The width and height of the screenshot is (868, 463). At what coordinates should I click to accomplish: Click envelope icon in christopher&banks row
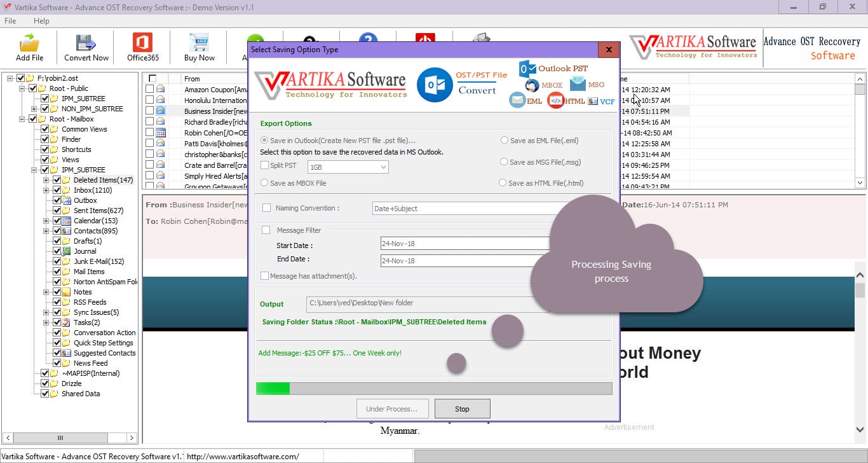tap(161, 155)
